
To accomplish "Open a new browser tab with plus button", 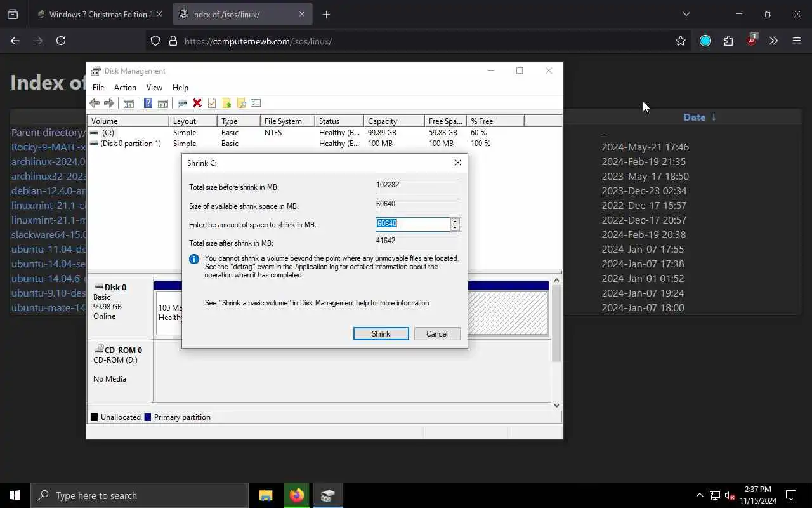I will (326, 14).
